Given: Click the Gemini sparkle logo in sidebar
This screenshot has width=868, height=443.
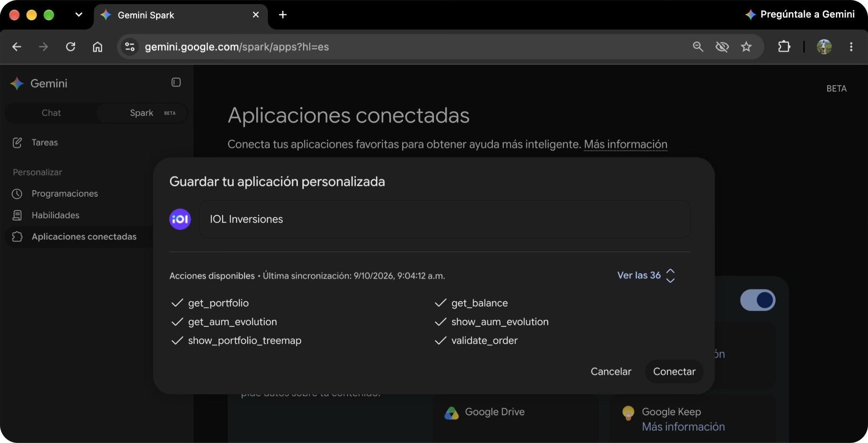Looking at the screenshot, I should pyautogui.click(x=17, y=83).
